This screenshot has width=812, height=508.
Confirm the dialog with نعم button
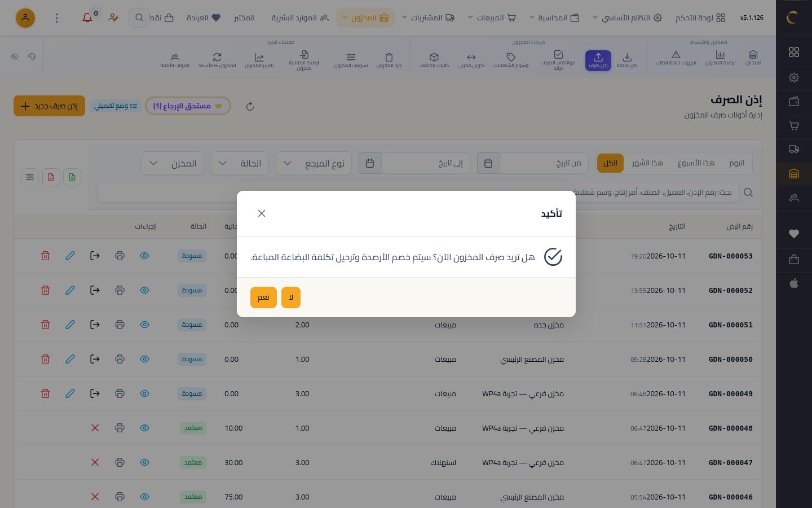coord(263,297)
